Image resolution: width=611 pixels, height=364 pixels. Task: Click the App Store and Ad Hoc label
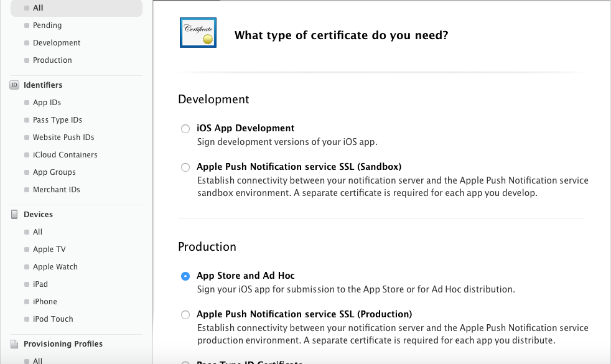point(246,276)
